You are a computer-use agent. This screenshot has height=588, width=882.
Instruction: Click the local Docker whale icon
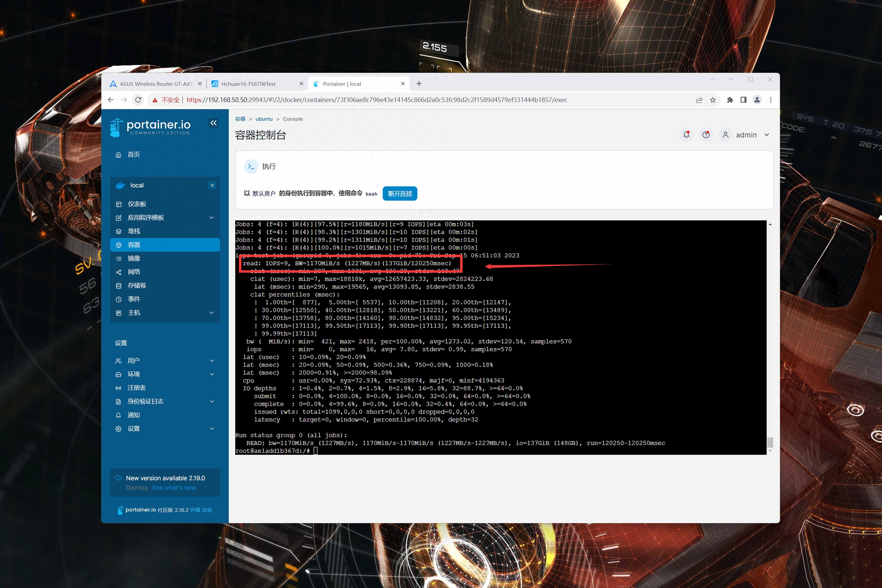(x=120, y=185)
